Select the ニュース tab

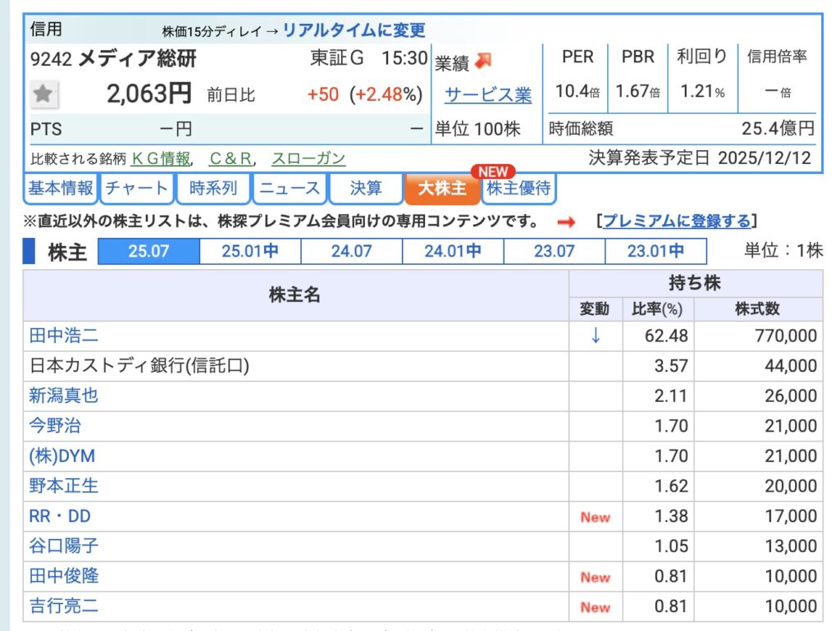(289, 189)
